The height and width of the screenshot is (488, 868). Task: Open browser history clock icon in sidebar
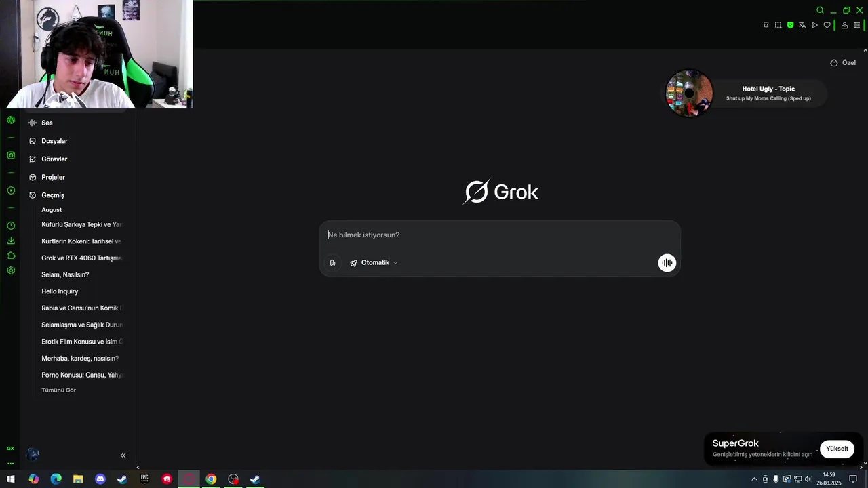(11, 226)
